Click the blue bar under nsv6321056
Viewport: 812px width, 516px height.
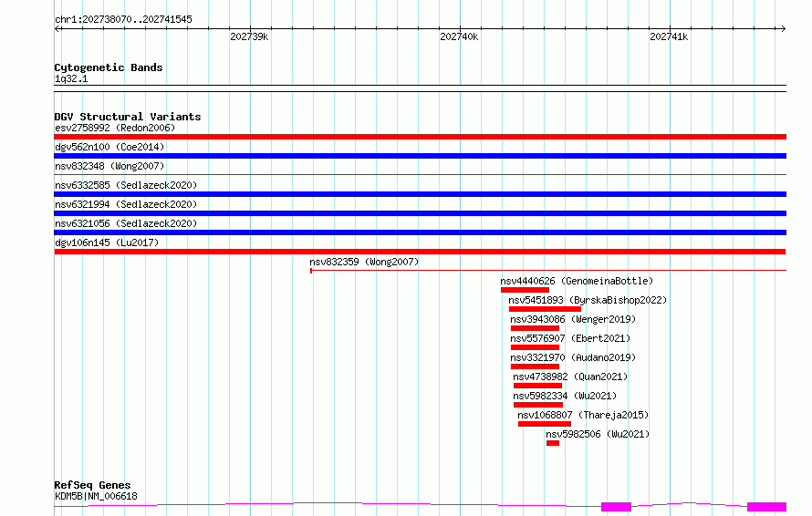(420, 232)
